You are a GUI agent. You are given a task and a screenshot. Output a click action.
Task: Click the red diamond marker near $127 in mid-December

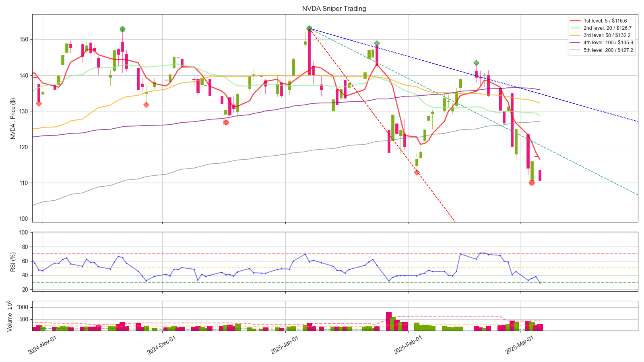pos(226,122)
